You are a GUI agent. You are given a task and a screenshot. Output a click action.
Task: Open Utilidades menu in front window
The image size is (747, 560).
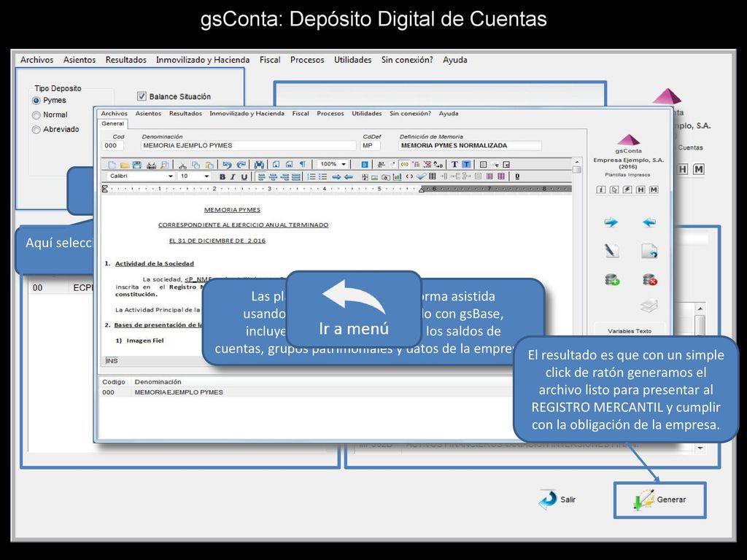point(367,113)
